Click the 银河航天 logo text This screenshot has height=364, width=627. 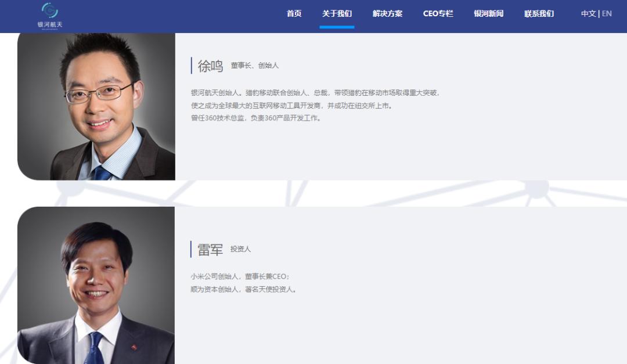(50, 24)
